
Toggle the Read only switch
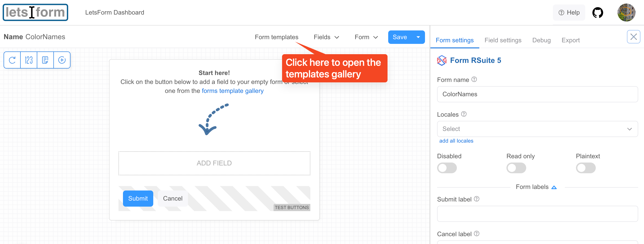point(517,167)
